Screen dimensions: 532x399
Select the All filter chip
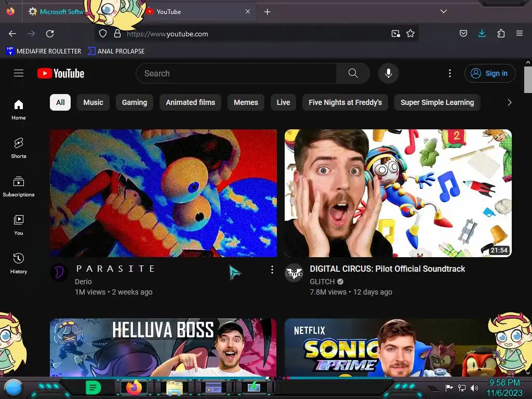point(60,102)
